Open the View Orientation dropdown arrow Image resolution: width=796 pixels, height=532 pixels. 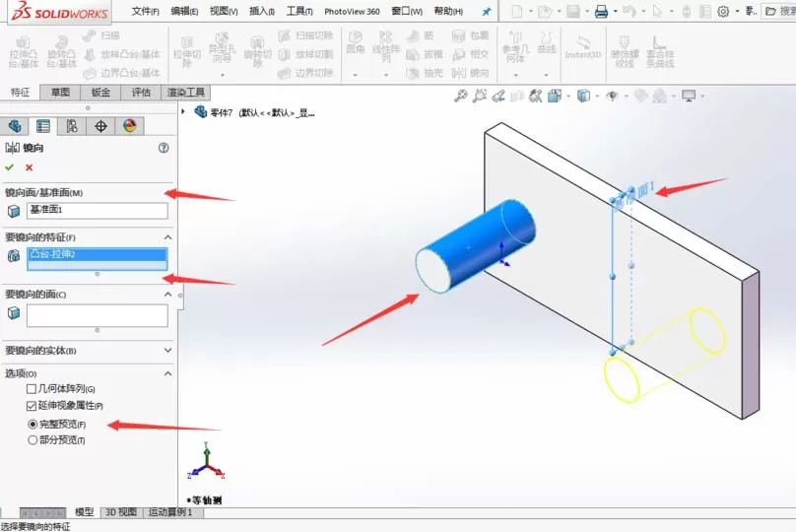568,96
